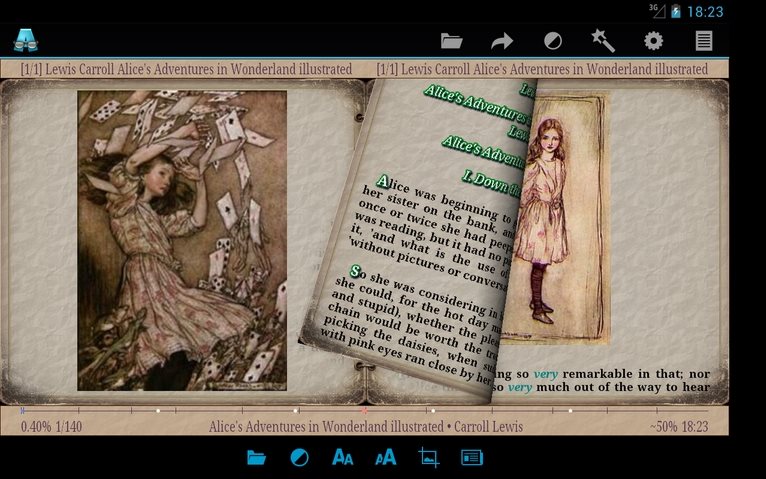This screenshot has width=766, height=479.
Task: Click the reading progress bar near the red marker
Action: click(364, 410)
